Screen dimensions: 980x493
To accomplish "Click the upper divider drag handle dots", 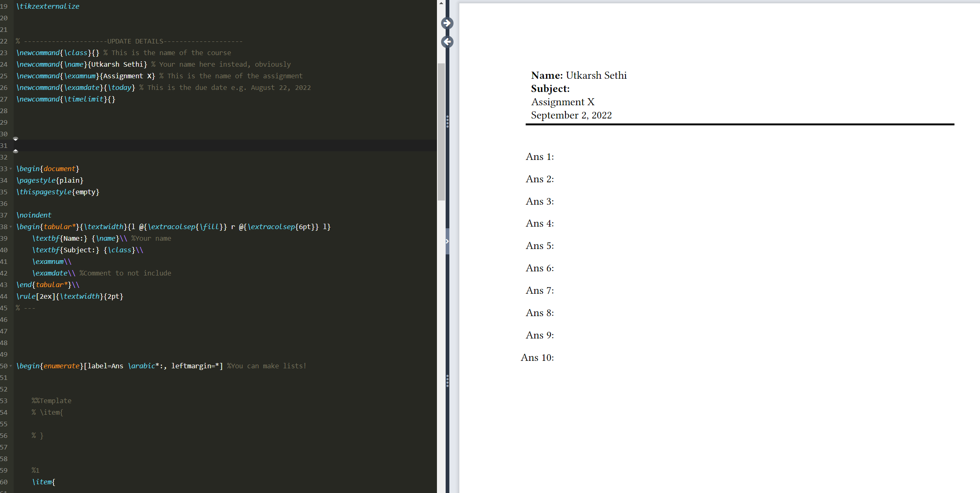I will click(447, 121).
